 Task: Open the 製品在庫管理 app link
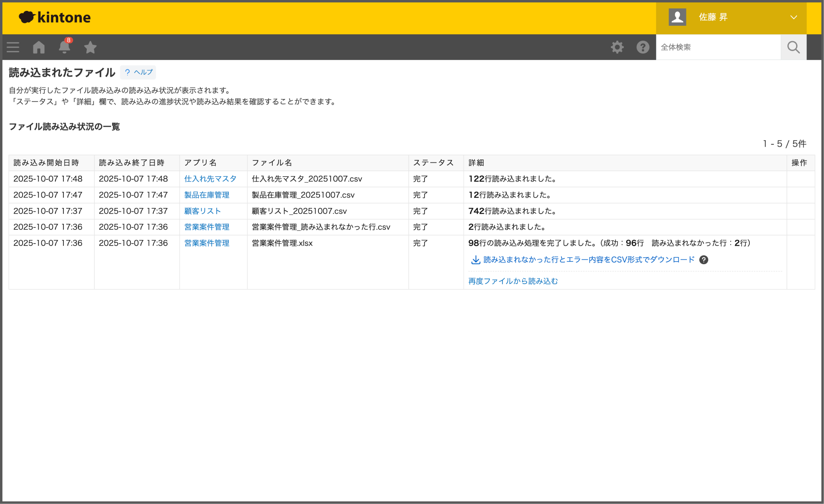pos(206,195)
